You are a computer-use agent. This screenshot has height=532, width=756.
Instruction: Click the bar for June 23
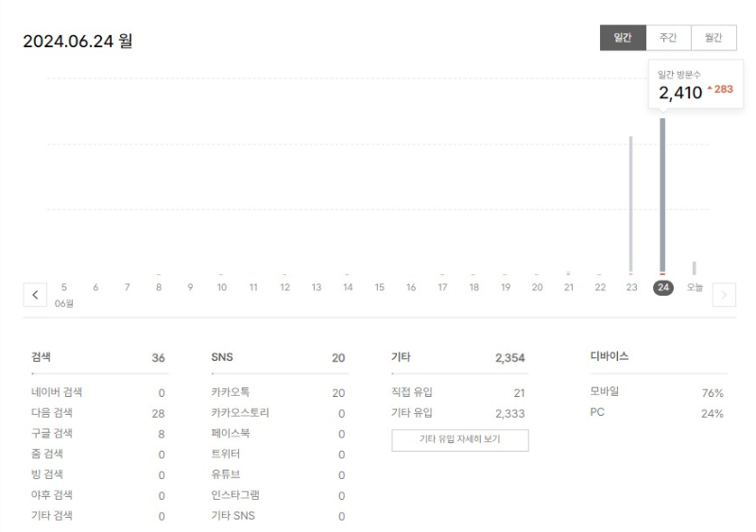coord(630,205)
